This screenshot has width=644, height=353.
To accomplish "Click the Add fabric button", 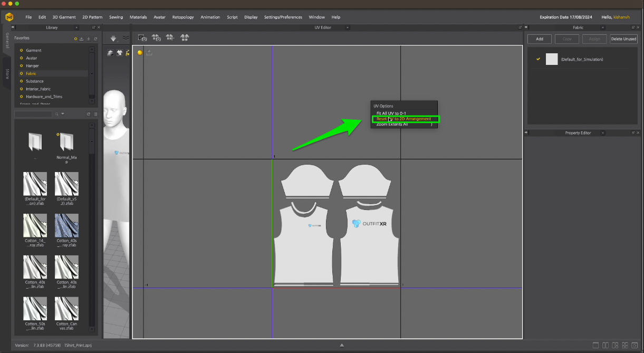I will coord(540,39).
